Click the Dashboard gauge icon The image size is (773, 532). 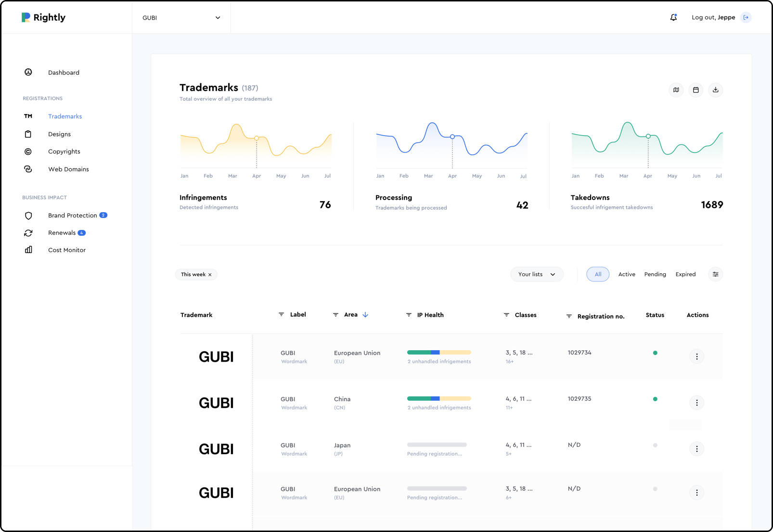coord(28,72)
